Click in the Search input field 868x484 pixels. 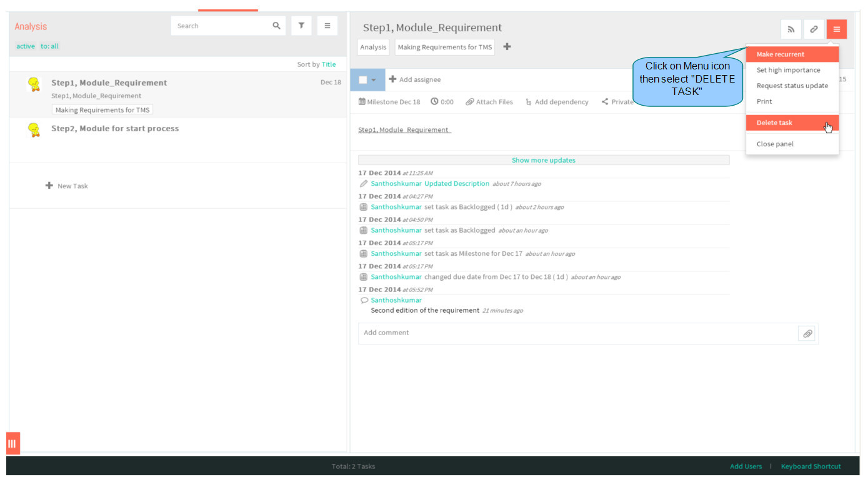coord(221,26)
